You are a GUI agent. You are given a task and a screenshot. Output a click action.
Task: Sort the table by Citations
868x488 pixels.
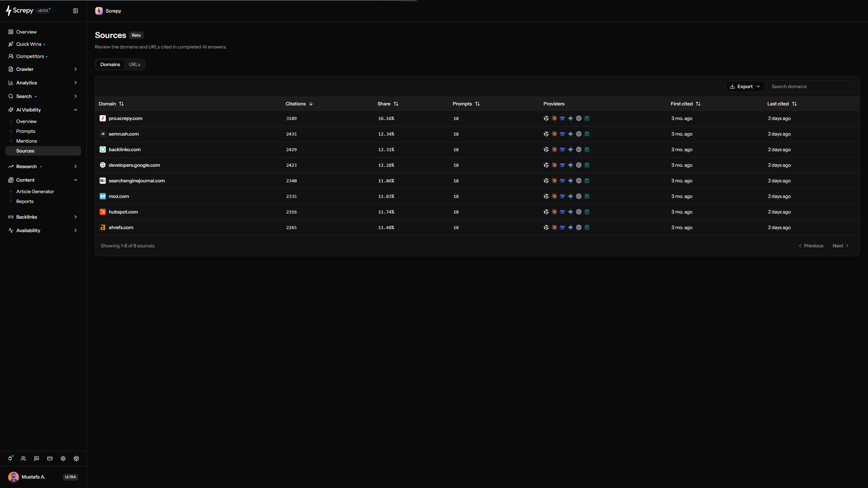(299, 104)
